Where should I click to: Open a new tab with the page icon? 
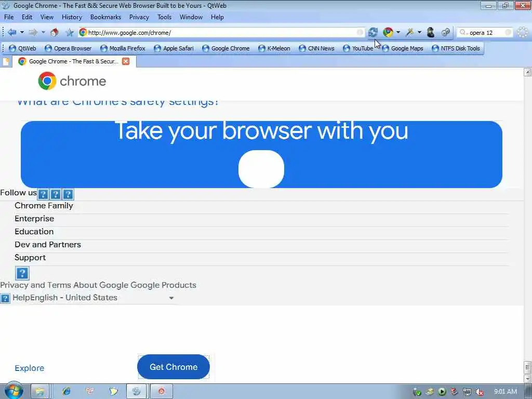click(6, 61)
